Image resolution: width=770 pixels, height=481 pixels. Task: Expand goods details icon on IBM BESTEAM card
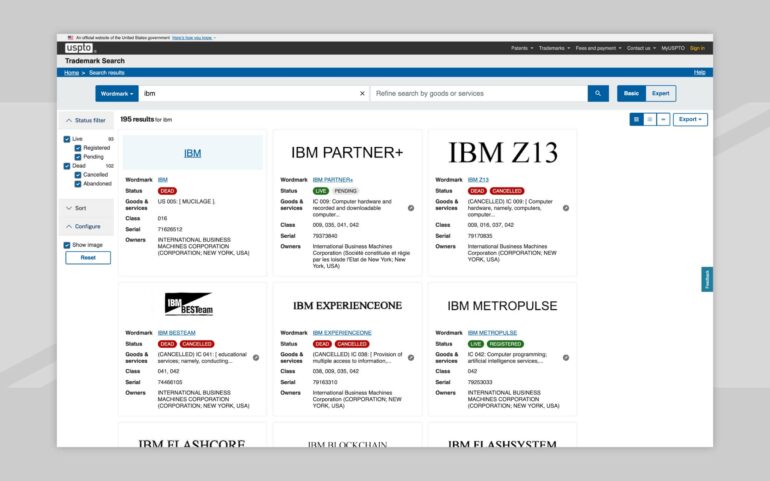pyautogui.click(x=255, y=357)
